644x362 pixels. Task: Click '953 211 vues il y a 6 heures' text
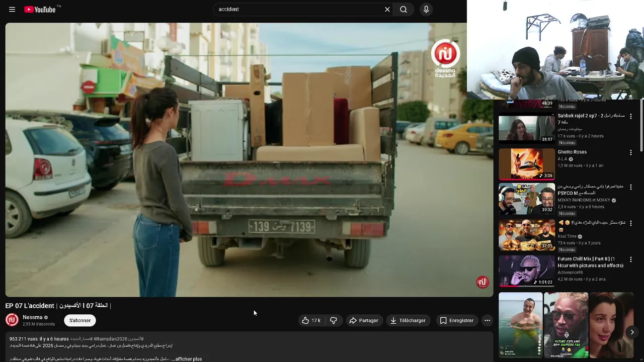[x=39, y=339]
